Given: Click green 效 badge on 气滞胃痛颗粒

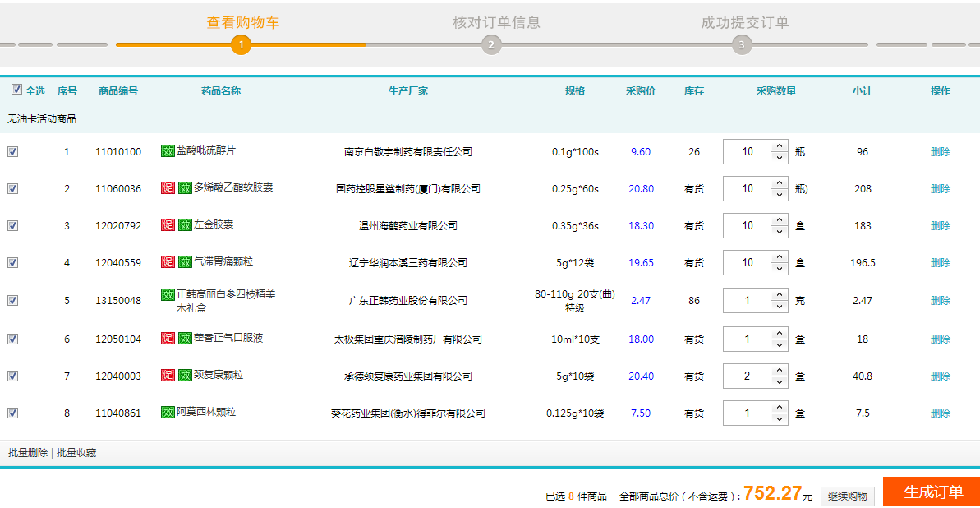Looking at the screenshot, I should click(x=184, y=261).
